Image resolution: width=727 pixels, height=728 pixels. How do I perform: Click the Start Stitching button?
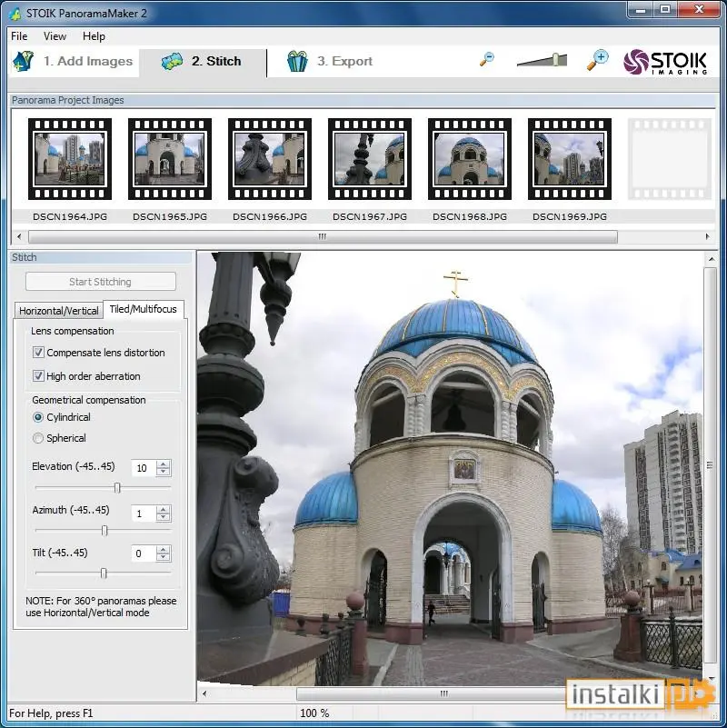coord(101,282)
